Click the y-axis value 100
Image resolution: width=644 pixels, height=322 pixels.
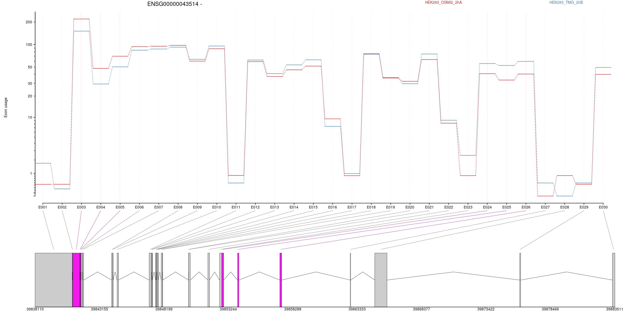[x=29, y=45]
